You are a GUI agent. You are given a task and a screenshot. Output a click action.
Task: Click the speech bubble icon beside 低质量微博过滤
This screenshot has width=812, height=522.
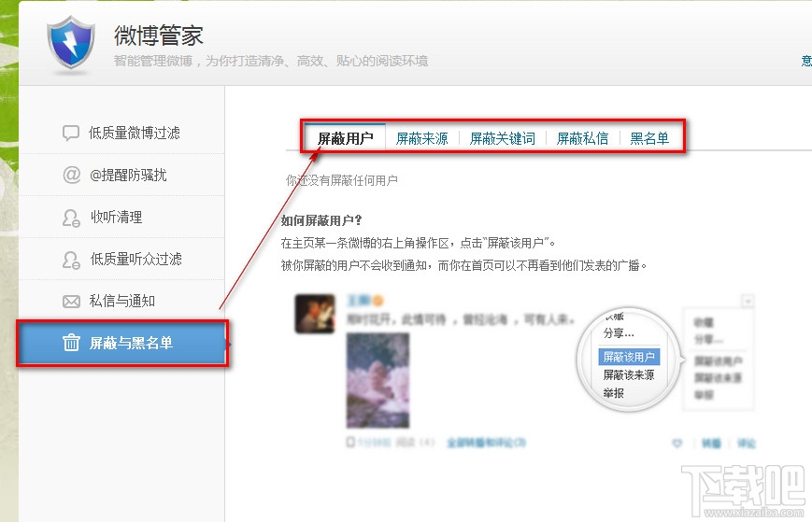pyautogui.click(x=71, y=133)
